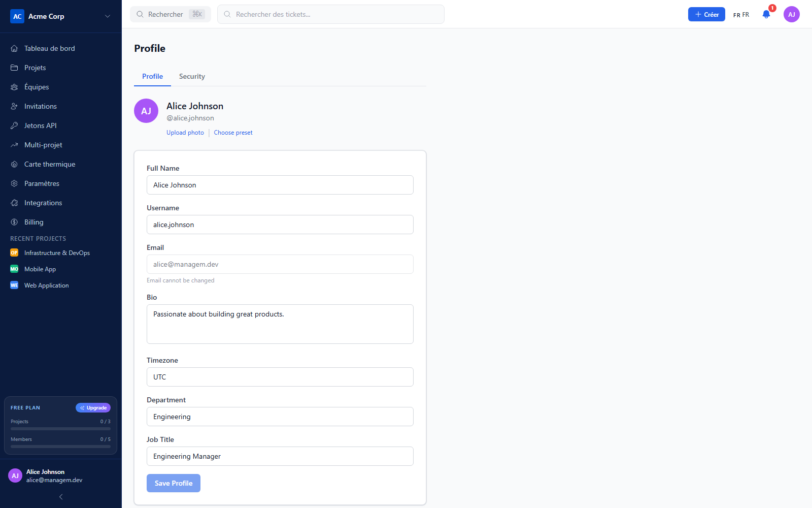Open the Multi-projet trend icon
This screenshot has width=812, height=508.
click(x=14, y=145)
